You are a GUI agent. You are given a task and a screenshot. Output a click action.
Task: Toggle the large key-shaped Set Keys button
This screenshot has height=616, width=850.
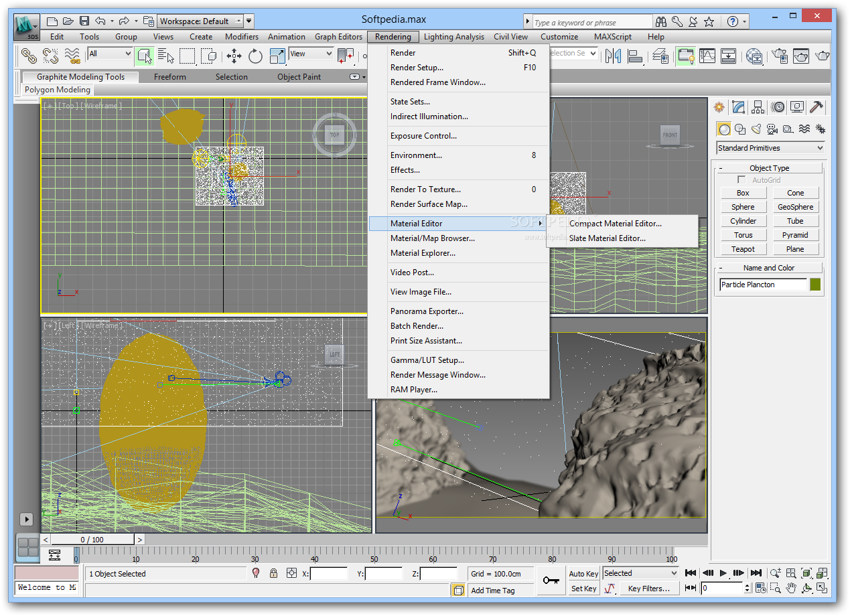pyautogui.click(x=551, y=581)
